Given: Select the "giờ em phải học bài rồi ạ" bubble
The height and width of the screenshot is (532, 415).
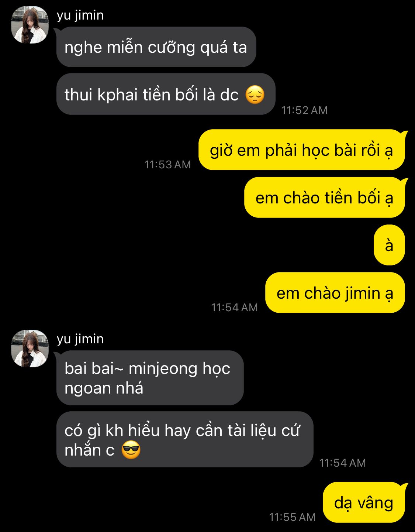Looking at the screenshot, I should [302, 150].
